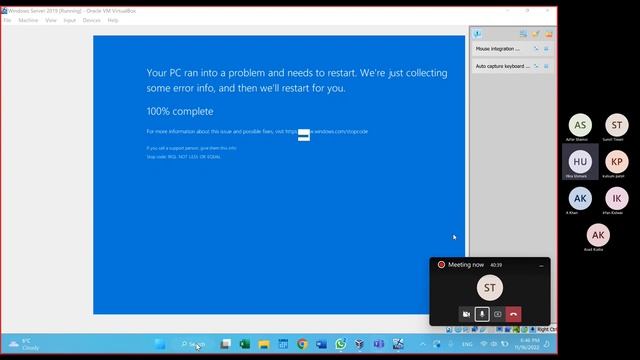640x360 pixels.
Task: Select the AS participant avatar
Action: click(x=580, y=125)
